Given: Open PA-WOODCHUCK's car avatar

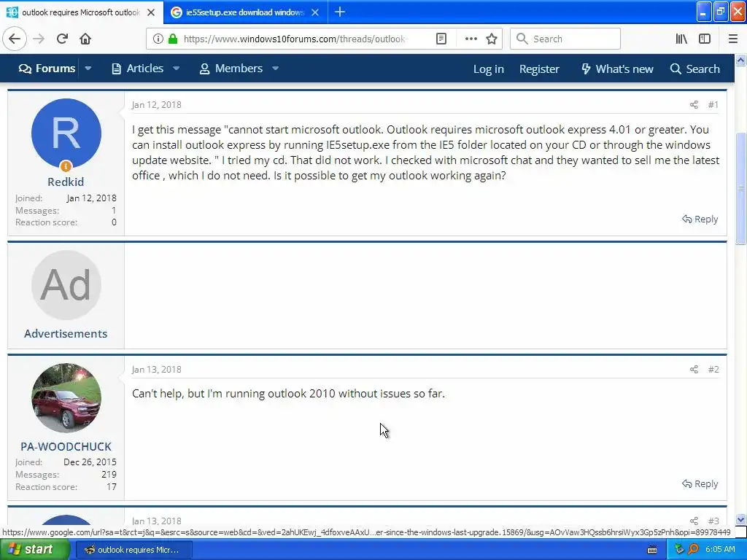Looking at the screenshot, I should (66, 398).
